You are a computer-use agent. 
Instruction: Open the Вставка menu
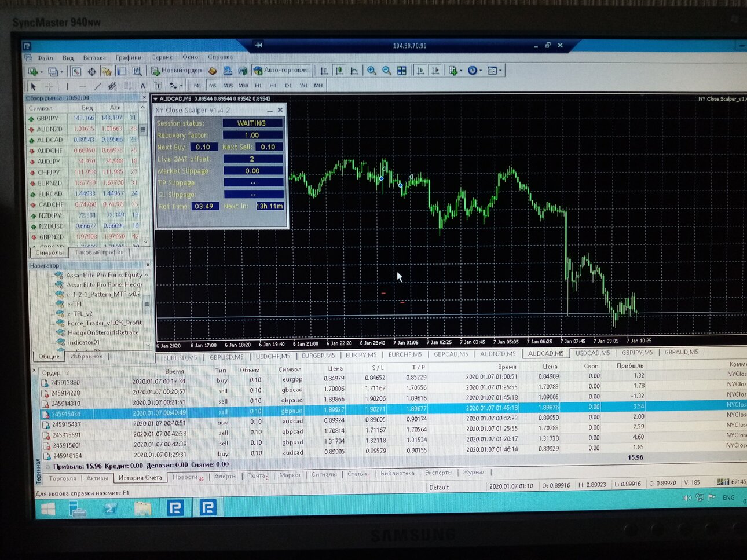[x=94, y=58]
